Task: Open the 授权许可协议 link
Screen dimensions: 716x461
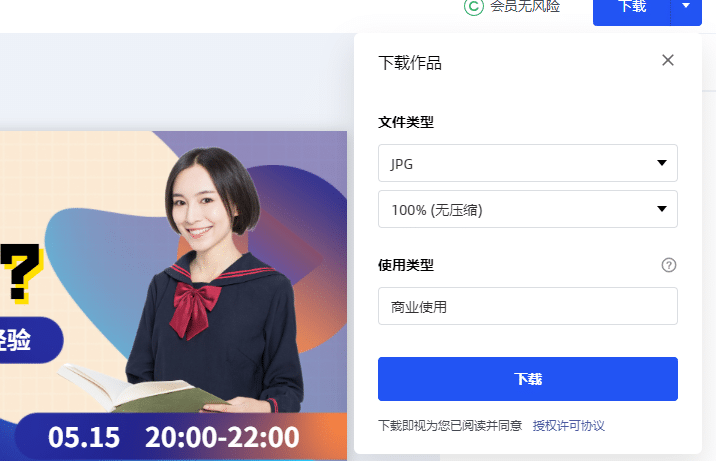Action: (x=568, y=425)
